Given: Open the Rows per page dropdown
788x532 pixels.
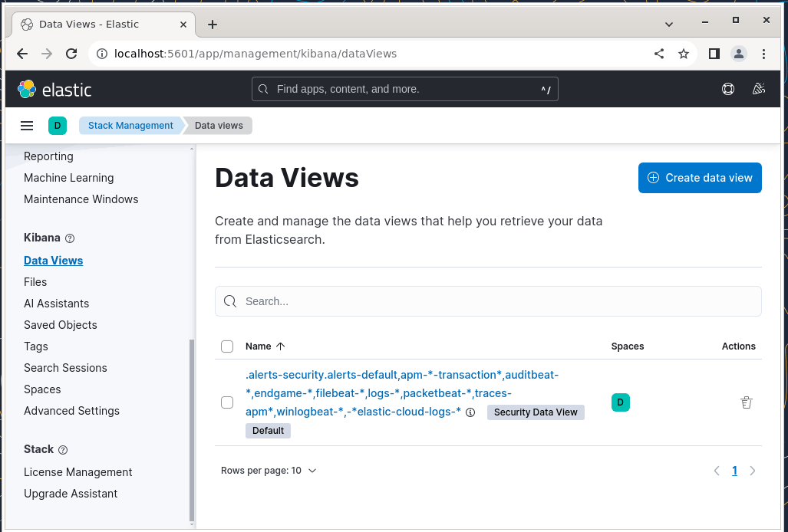Looking at the screenshot, I should 269,470.
